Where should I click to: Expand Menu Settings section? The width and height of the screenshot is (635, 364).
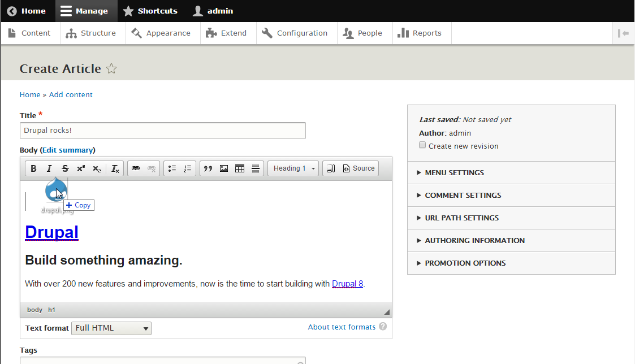pyautogui.click(x=511, y=173)
